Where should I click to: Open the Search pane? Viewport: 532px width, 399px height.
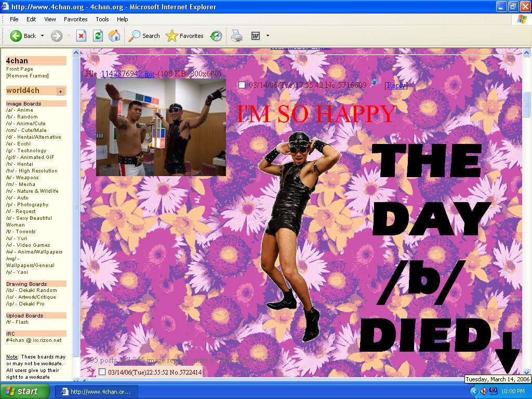[x=144, y=36]
